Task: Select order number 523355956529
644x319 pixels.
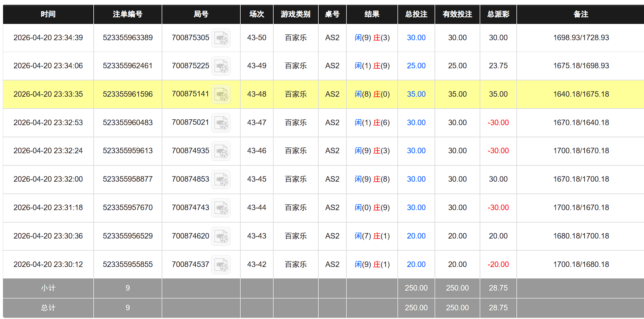Action: [x=128, y=236]
